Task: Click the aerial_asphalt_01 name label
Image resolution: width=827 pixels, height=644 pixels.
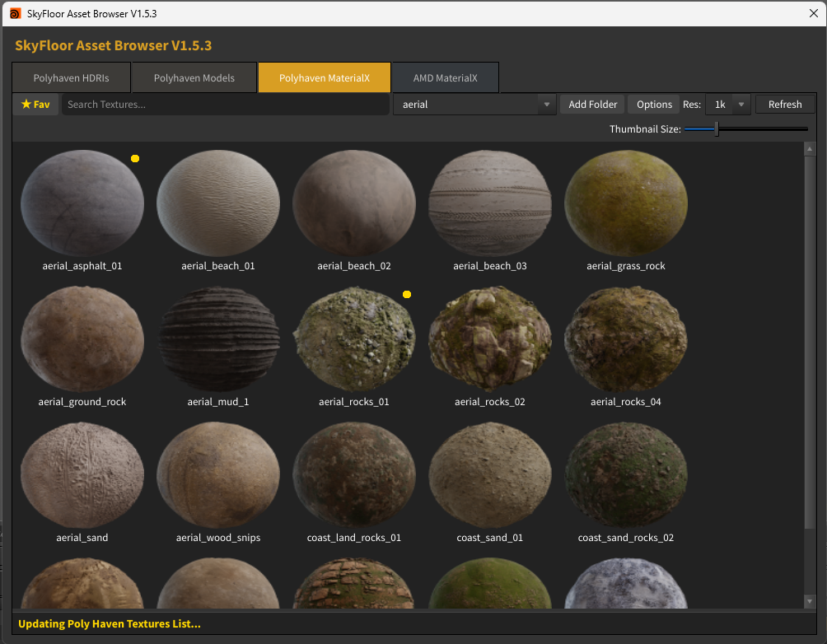Action: 82,266
